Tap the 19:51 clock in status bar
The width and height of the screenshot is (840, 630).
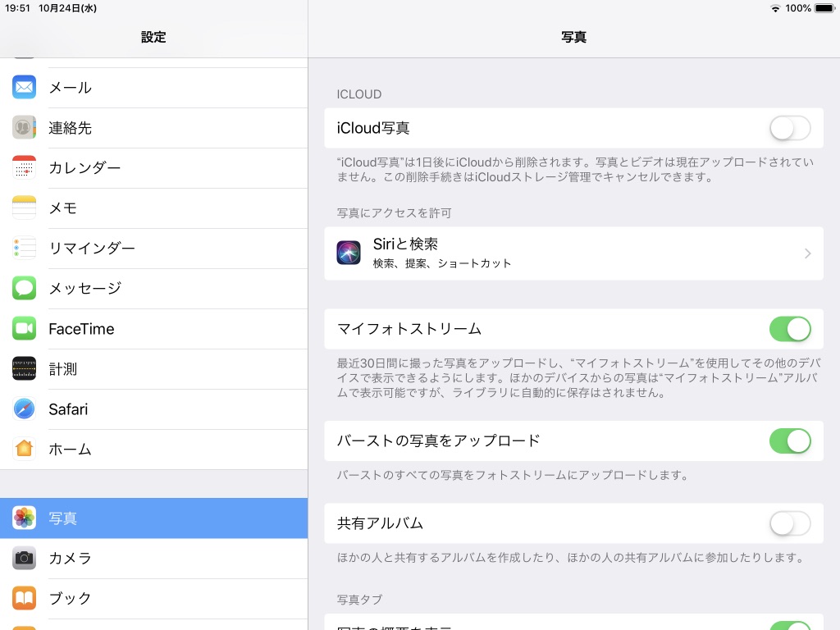17,8
